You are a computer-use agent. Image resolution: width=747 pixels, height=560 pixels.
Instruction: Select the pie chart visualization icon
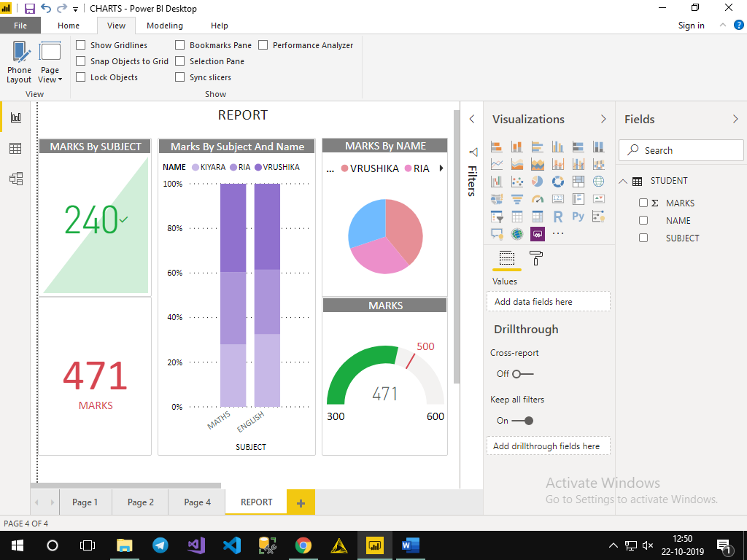(537, 181)
